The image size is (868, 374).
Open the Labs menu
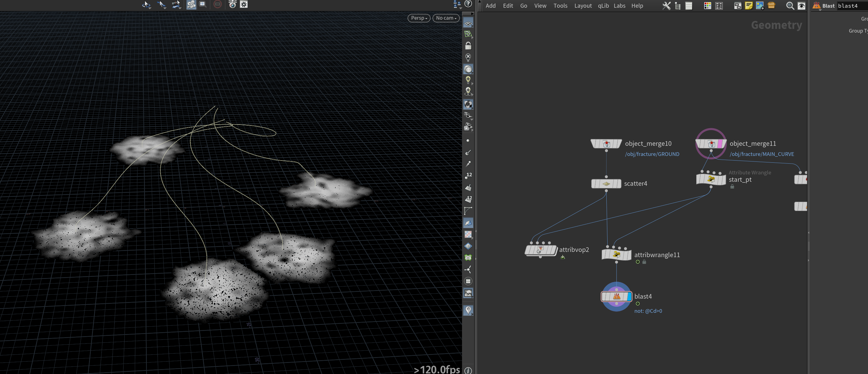(619, 6)
